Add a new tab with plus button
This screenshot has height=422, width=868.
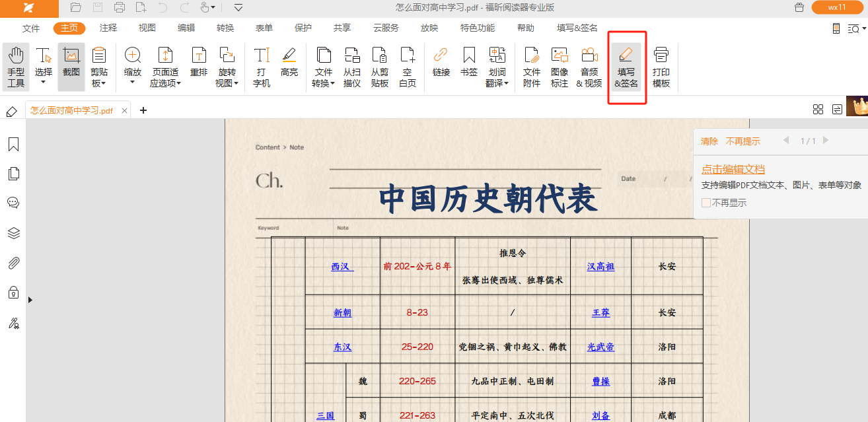point(143,110)
